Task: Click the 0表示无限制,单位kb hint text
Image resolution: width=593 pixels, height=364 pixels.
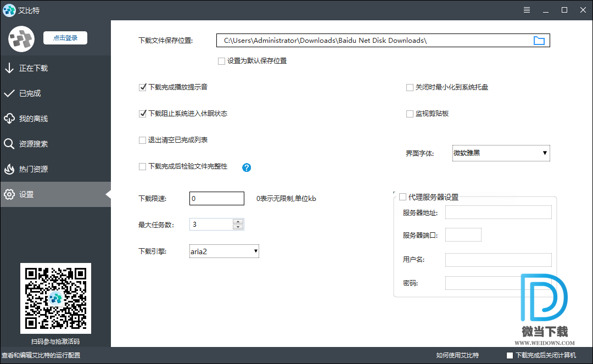Action: pyautogui.click(x=286, y=198)
